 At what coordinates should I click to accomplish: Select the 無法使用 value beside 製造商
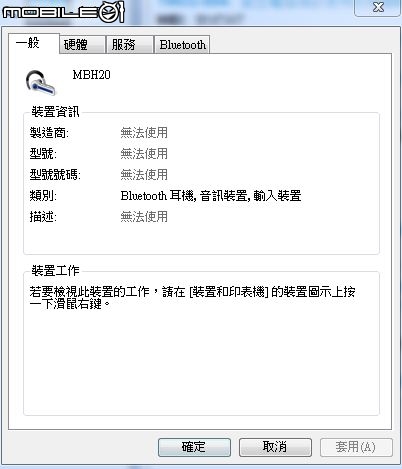(144, 133)
